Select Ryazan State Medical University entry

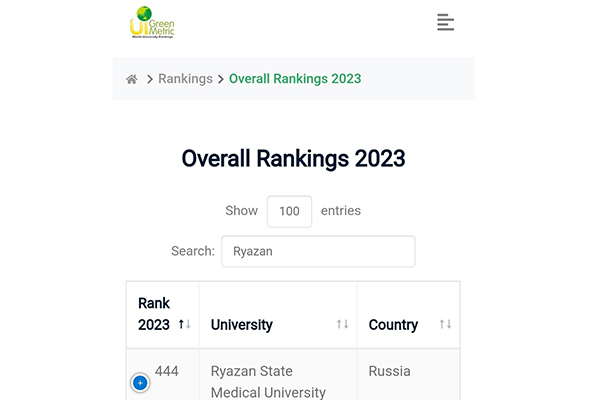(266, 381)
